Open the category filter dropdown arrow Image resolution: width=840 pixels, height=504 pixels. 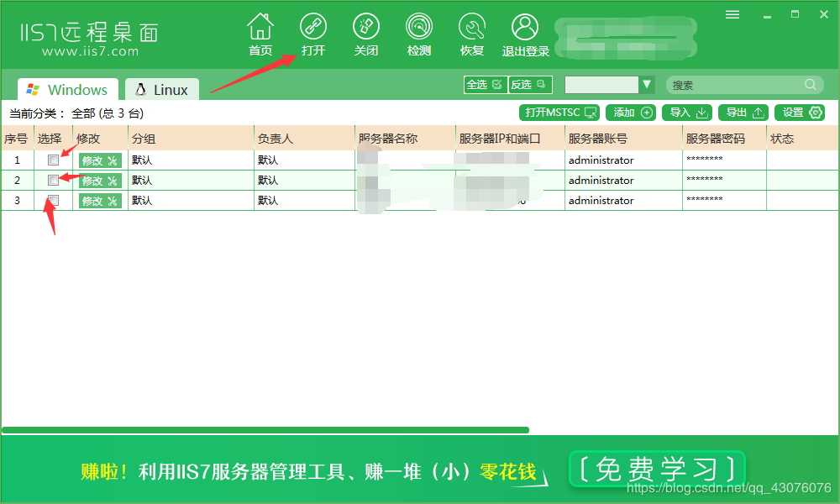pyautogui.click(x=647, y=84)
